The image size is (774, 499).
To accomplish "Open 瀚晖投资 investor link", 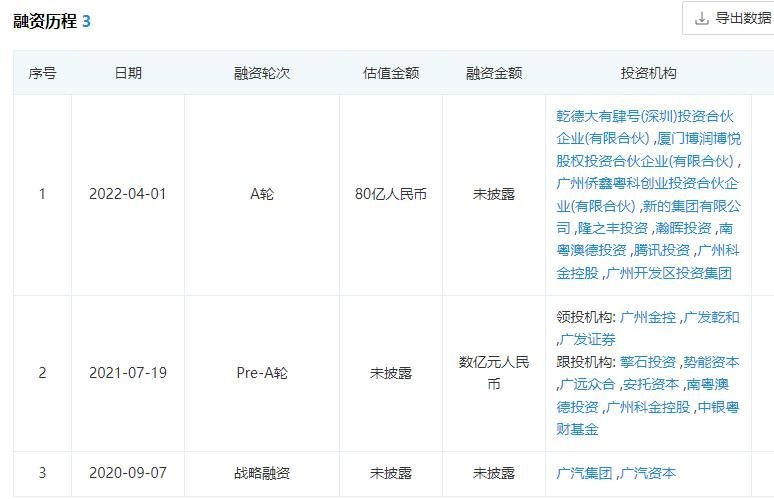I will coord(683,228).
